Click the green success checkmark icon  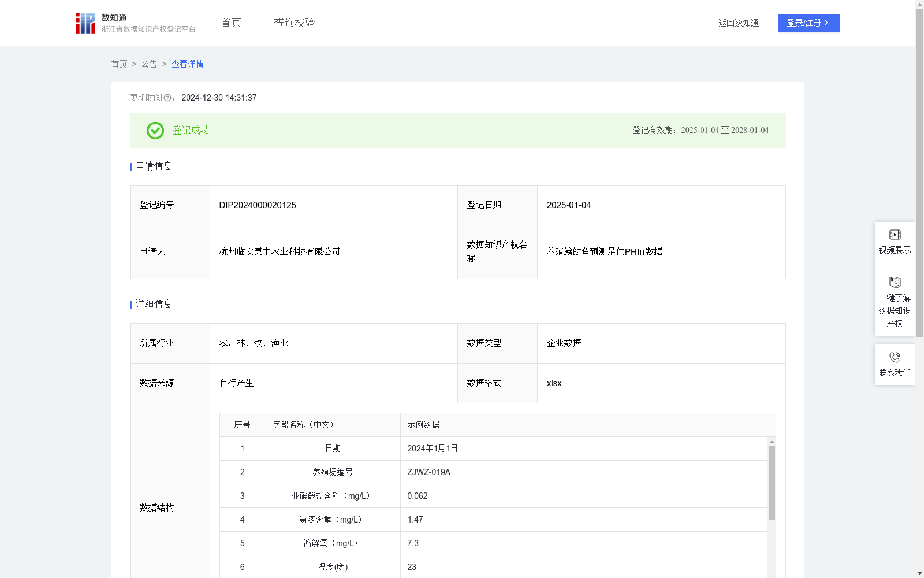pyautogui.click(x=155, y=131)
